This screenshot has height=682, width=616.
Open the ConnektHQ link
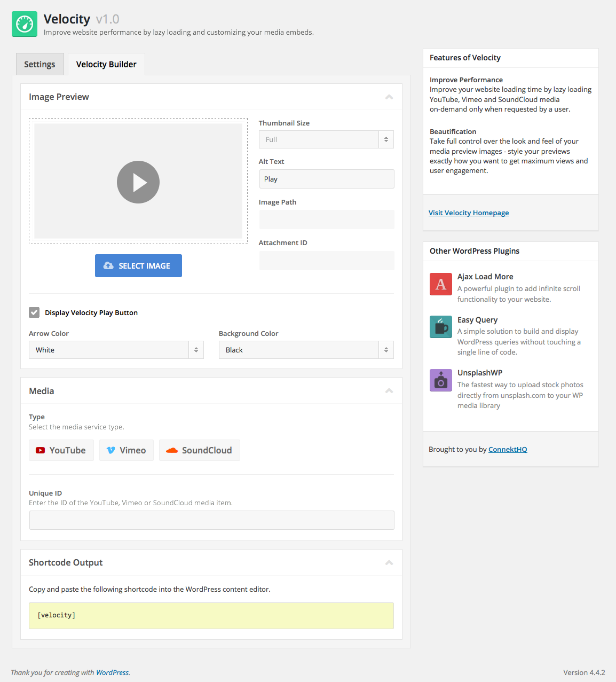[x=508, y=449]
